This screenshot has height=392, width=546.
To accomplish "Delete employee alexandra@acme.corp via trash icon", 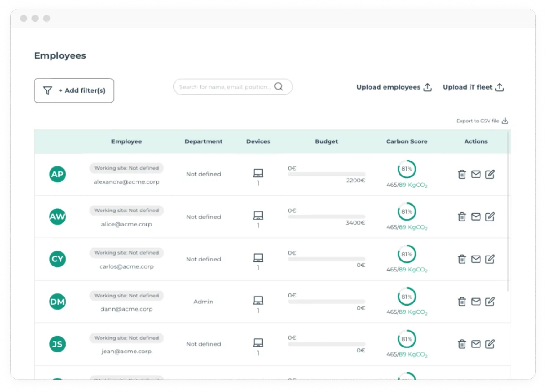I will coord(462,174).
